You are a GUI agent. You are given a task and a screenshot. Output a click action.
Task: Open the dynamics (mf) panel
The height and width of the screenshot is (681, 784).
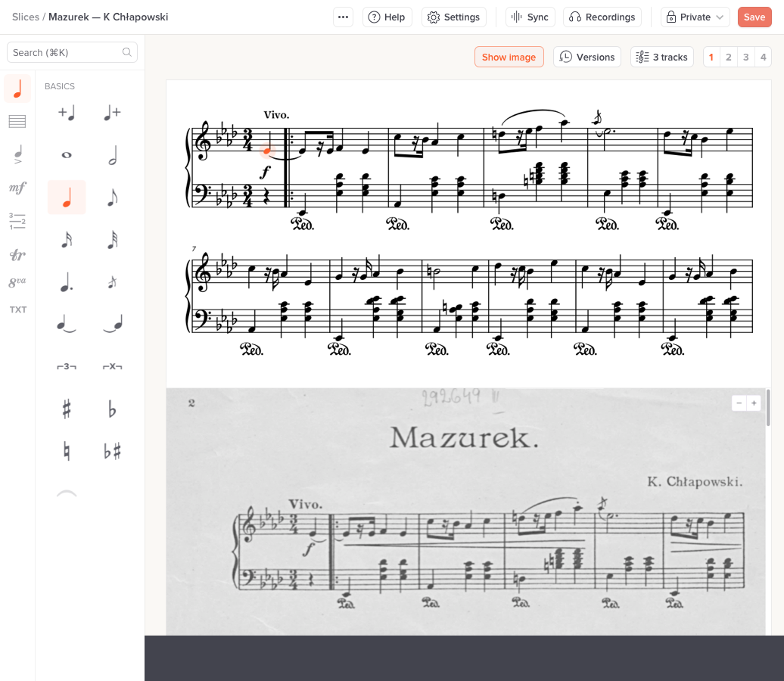pyautogui.click(x=17, y=187)
